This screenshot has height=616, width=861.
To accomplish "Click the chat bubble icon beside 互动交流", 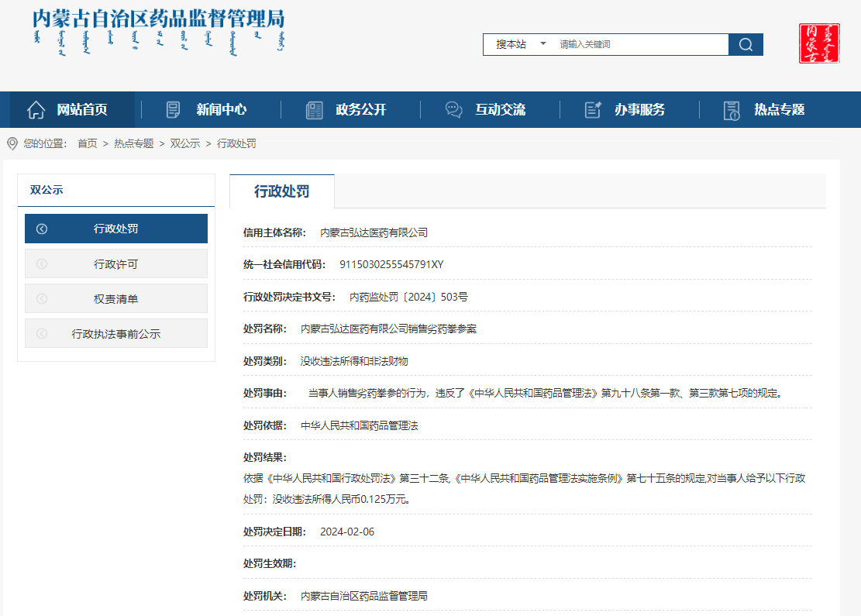I will [453, 110].
